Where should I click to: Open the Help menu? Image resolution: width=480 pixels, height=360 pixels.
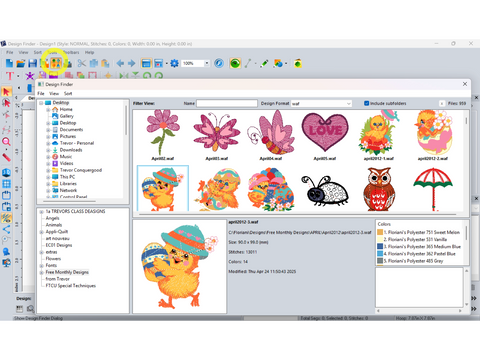89,52
